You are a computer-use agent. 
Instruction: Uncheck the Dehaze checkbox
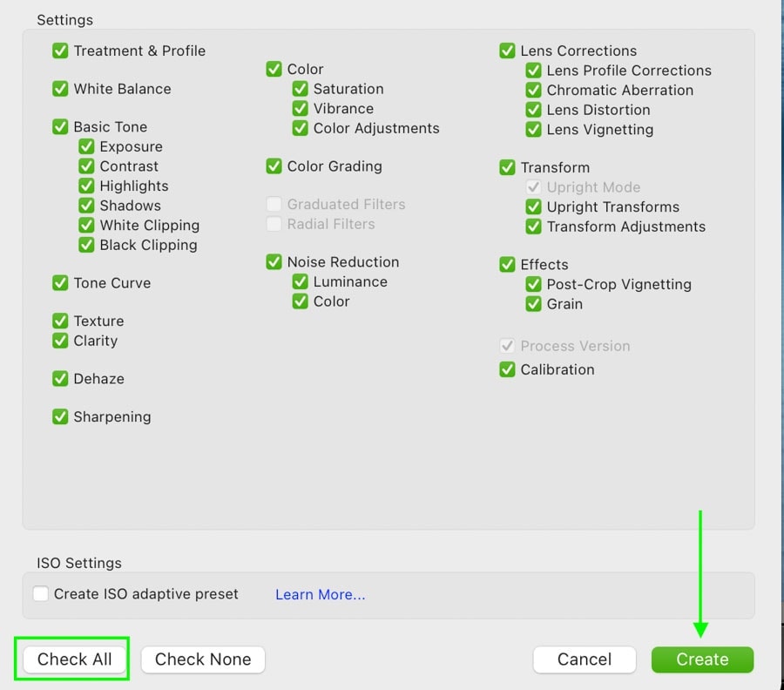tap(60, 378)
